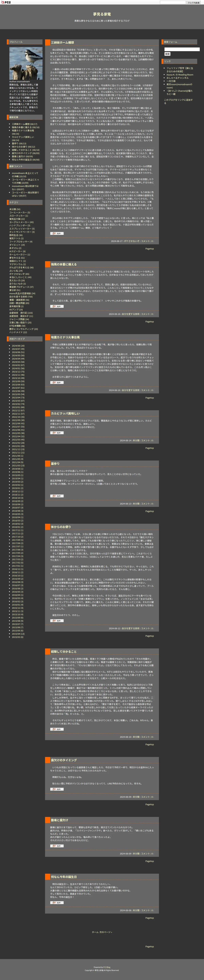Open Azusa K. の Reading Room link
Screen dimensions: 204x980
pos(180,75)
